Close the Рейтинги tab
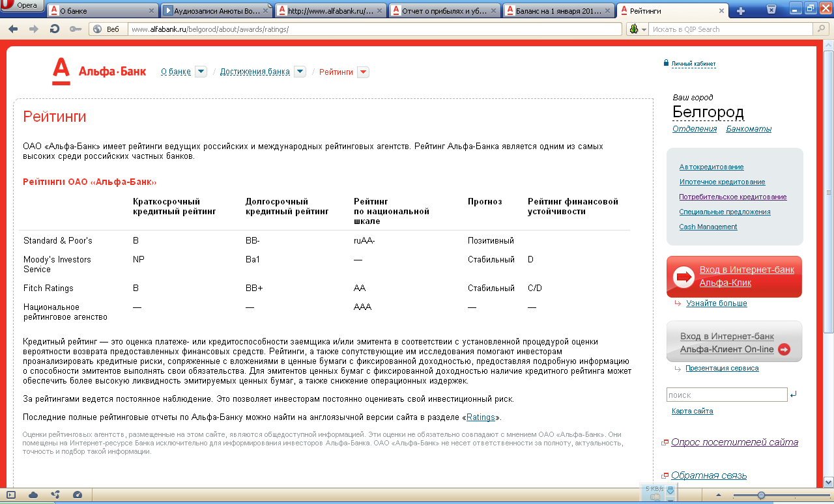 click(720, 11)
